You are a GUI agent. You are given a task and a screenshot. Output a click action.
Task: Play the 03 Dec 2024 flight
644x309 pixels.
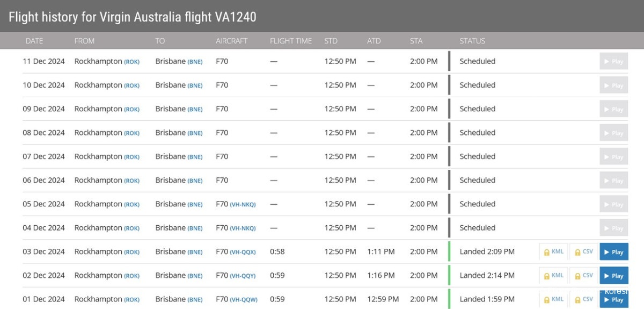tap(614, 251)
